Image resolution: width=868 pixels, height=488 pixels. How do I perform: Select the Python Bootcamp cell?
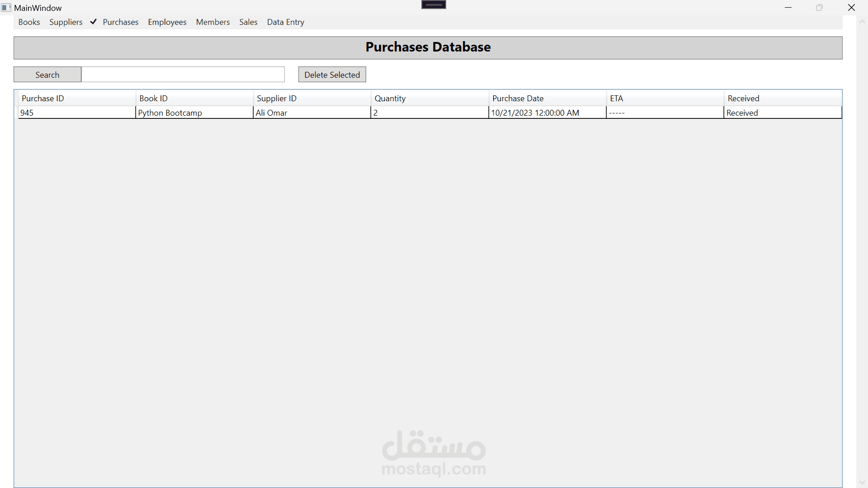(x=170, y=113)
